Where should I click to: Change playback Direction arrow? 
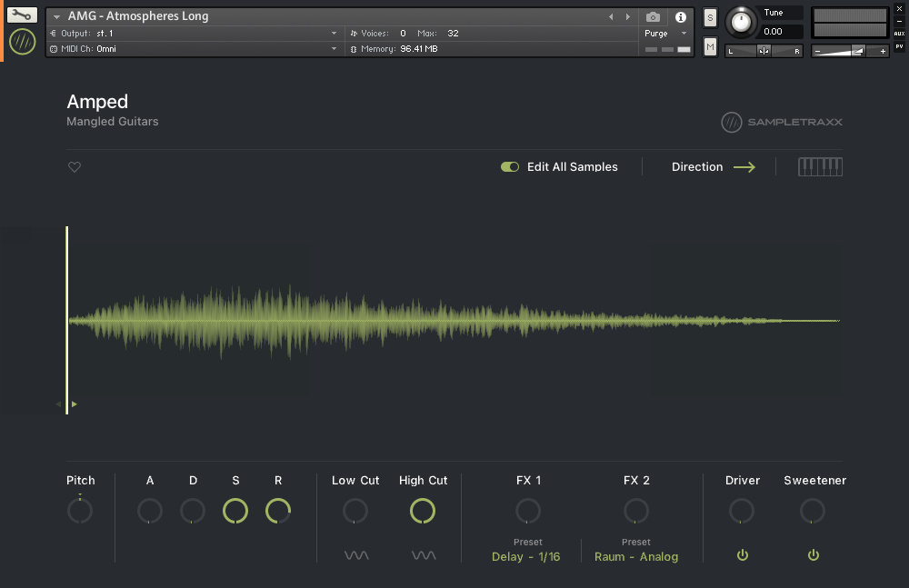[744, 167]
